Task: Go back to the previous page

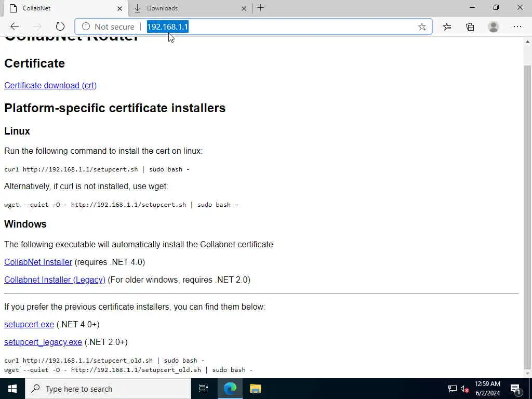Action: 15,26
